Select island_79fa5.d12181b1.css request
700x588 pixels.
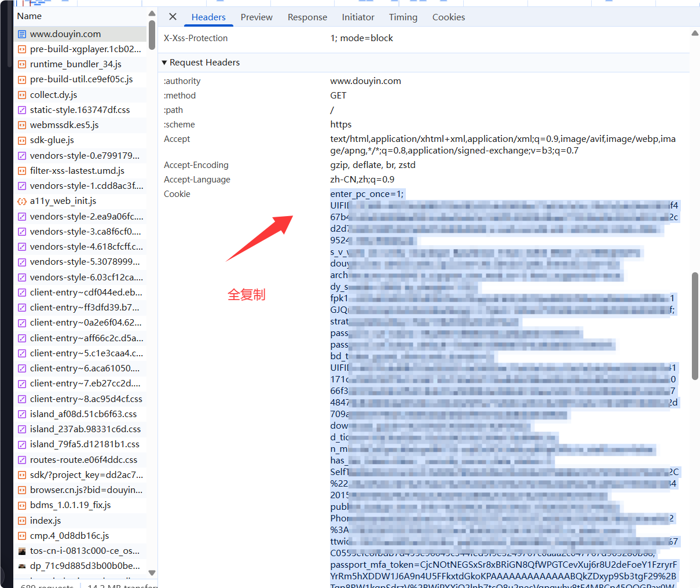(80, 444)
